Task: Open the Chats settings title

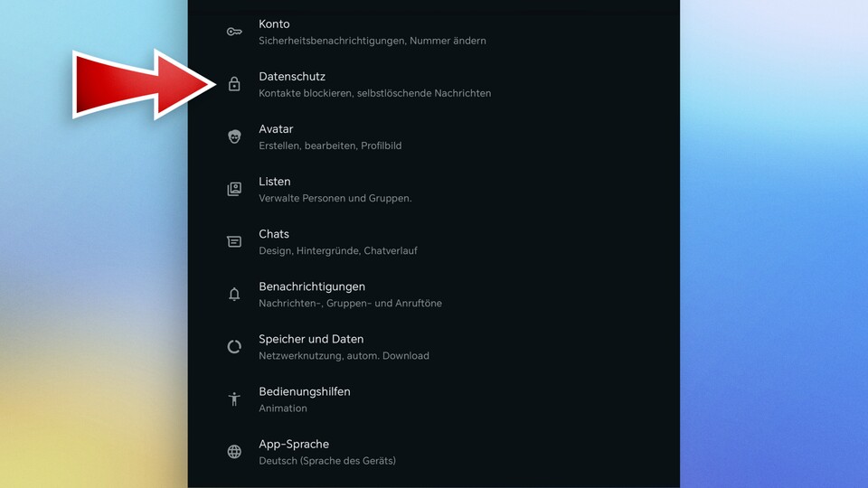Action: coord(274,234)
